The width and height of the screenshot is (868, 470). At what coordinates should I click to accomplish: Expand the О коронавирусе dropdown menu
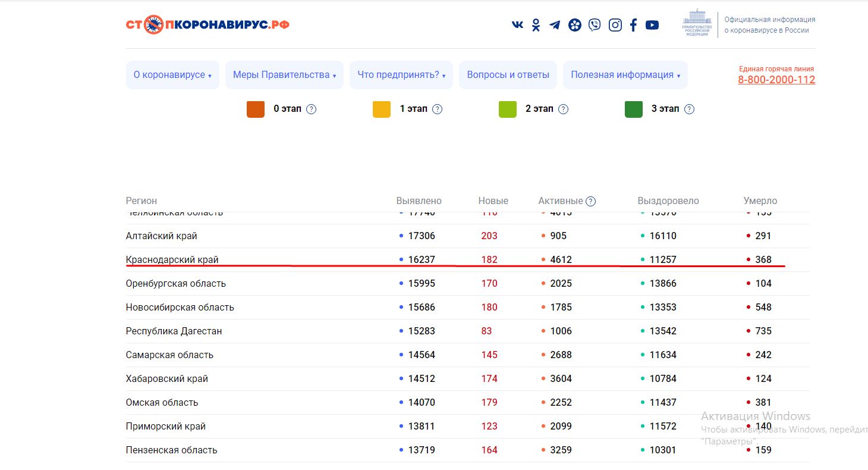(172, 75)
